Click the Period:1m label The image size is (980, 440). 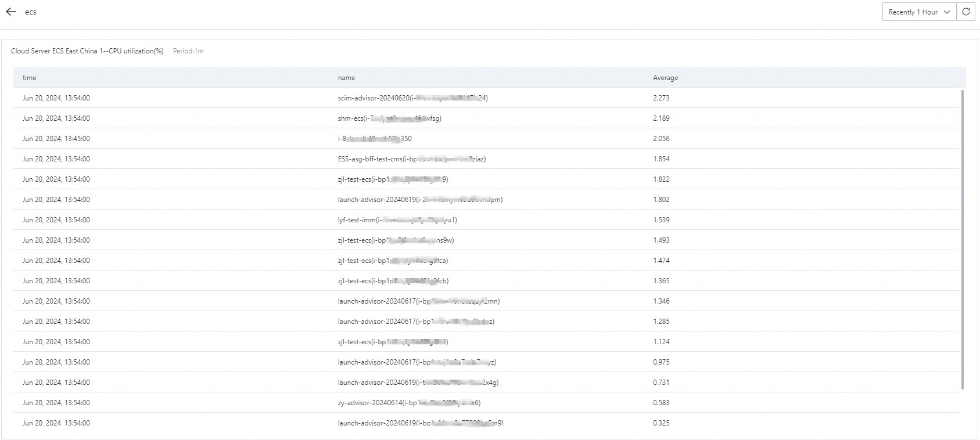coord(188,51)
